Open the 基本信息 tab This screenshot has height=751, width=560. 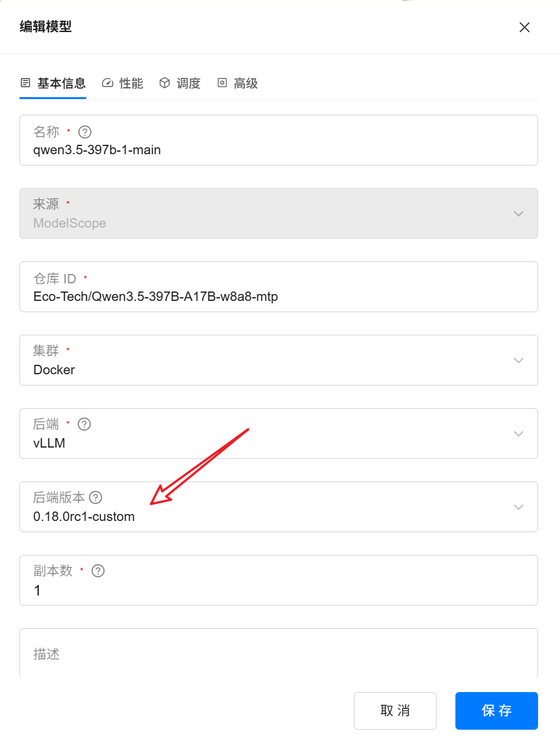click(53, 83)
